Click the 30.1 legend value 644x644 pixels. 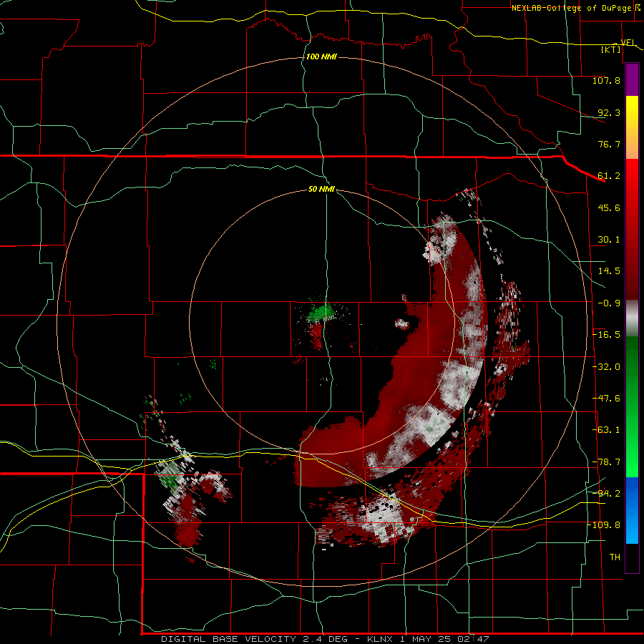click(x=609, y=240)
